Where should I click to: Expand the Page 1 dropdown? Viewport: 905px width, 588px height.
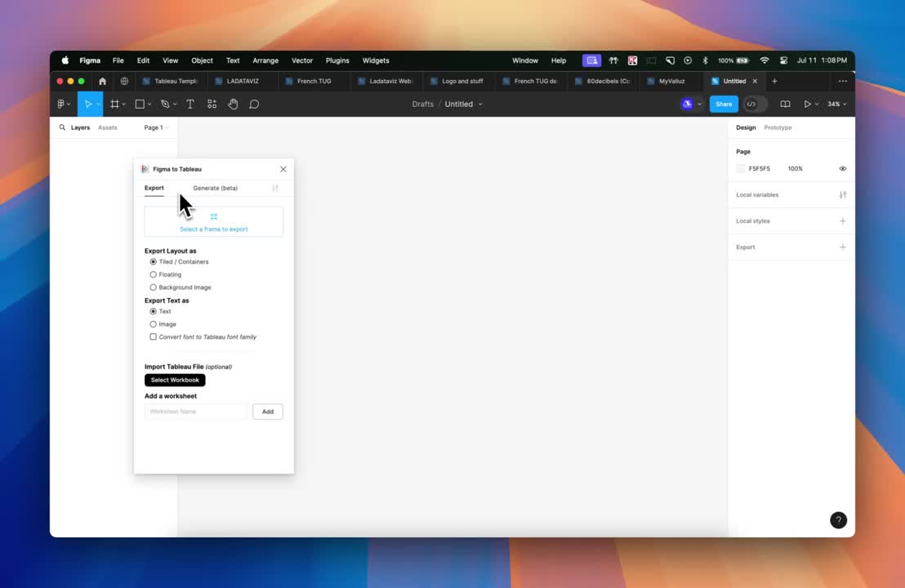tap(156, 127)
